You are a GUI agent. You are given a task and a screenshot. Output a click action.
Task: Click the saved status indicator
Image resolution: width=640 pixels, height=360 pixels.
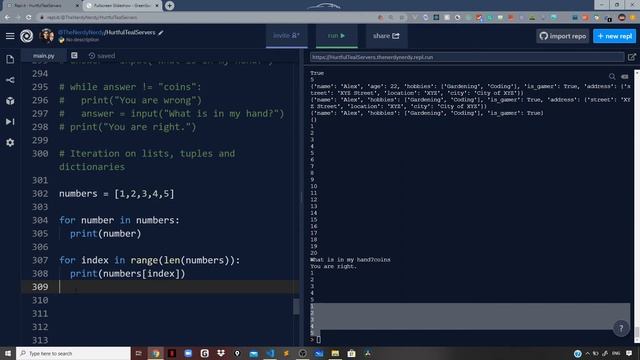click(102, 56)
